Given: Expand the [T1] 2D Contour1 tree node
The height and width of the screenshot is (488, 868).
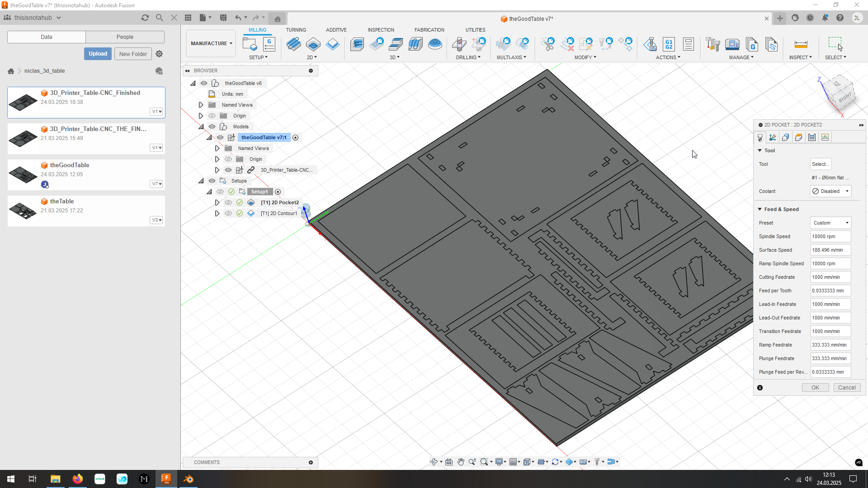Looking at the screenshot, I should coord(217,213).
